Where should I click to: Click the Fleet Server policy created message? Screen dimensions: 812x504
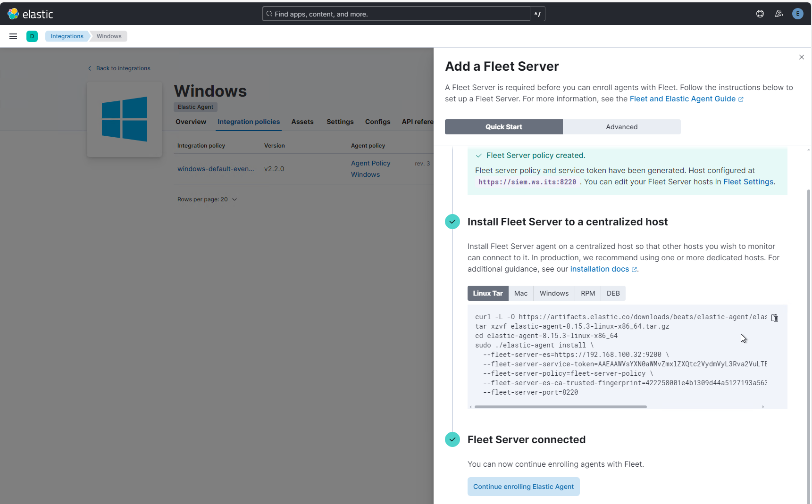click(x=536, y=155)
